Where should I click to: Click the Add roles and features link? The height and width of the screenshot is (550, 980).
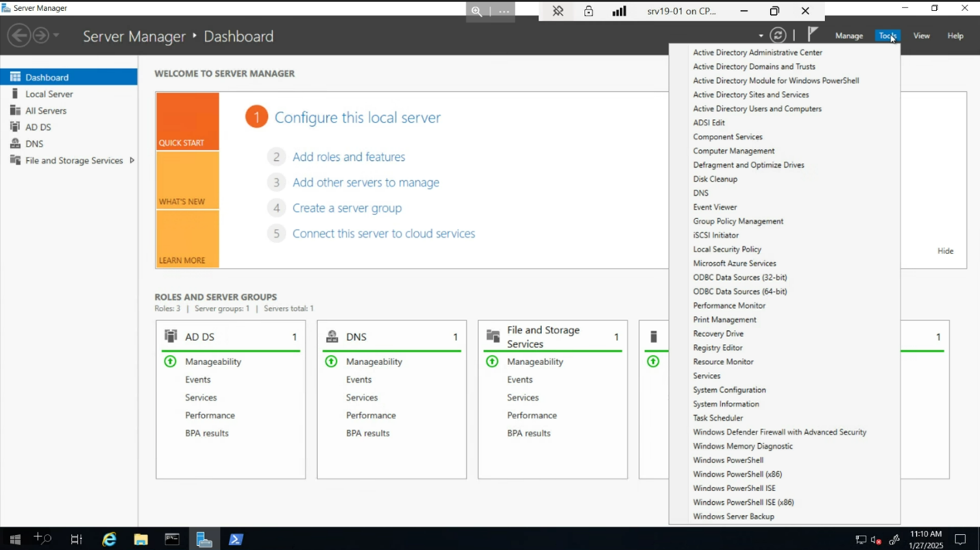point(349,156)
